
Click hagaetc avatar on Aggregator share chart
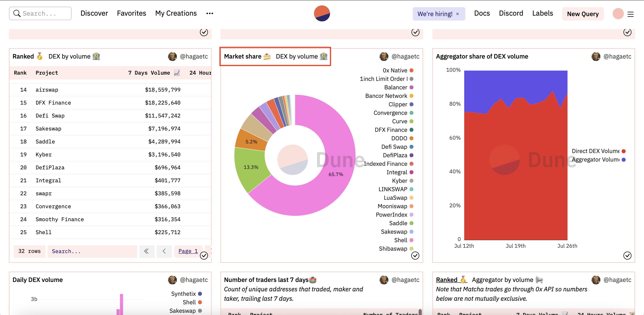click(595, 57)
